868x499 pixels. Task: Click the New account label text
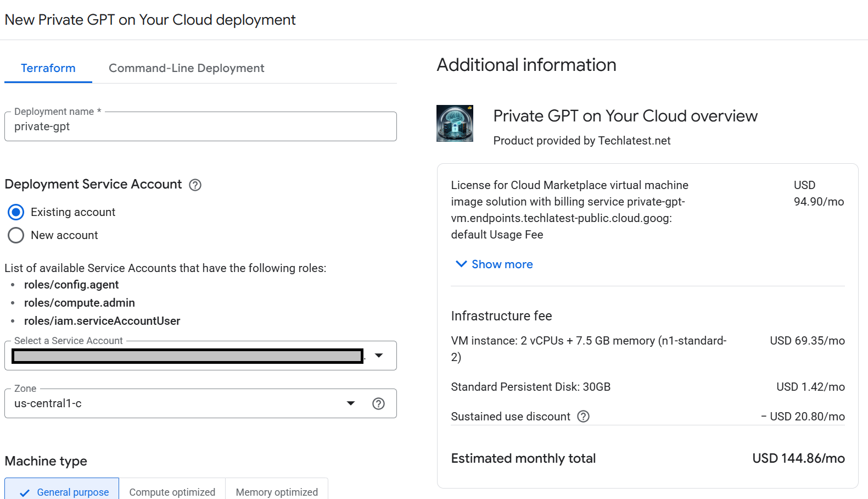pyautogui.click(x=64, y=235)
